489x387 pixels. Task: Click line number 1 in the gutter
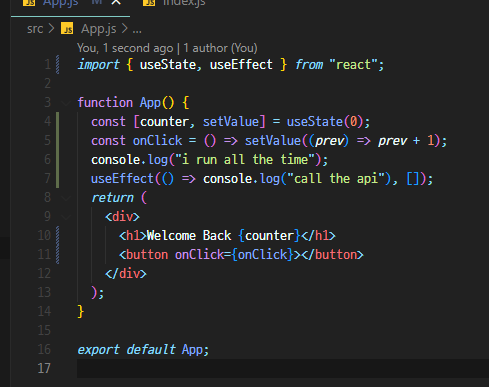coord(48,64)
